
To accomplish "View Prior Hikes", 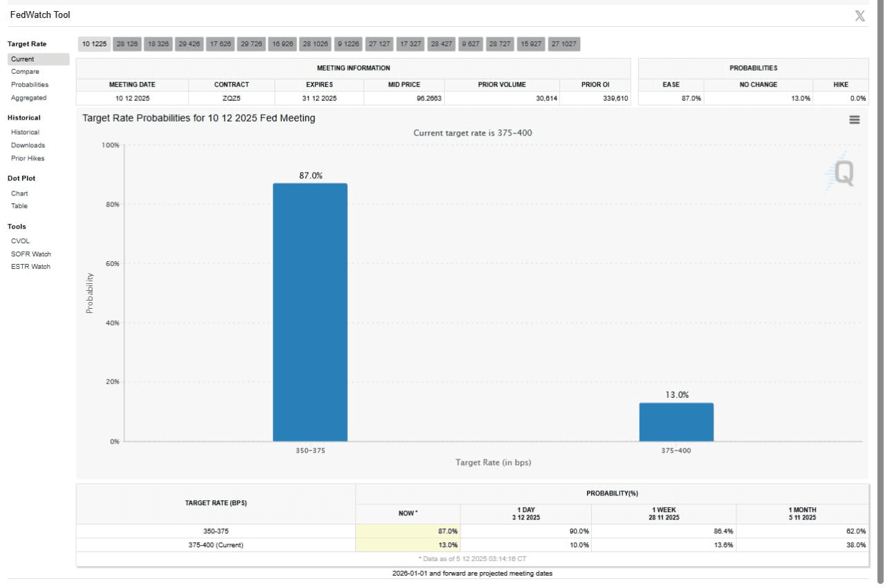I will pyautogui.click(x=28, y=159).
